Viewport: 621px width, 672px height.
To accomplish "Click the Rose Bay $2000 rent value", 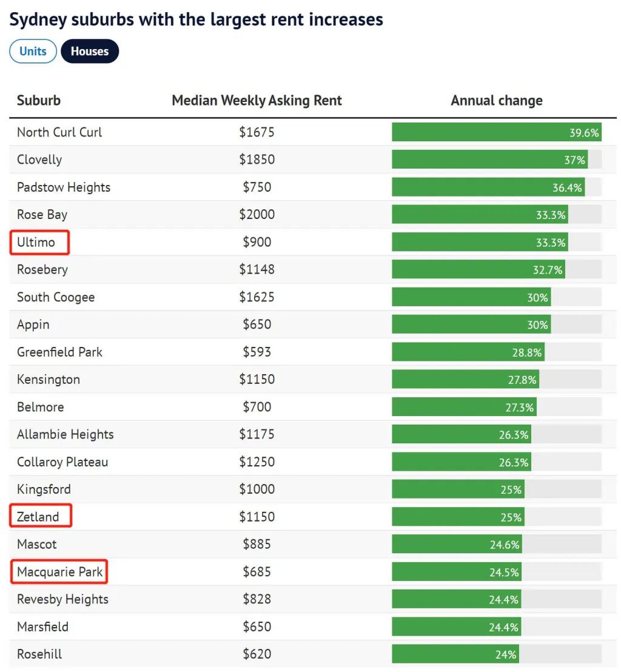I will coord(257,215).
